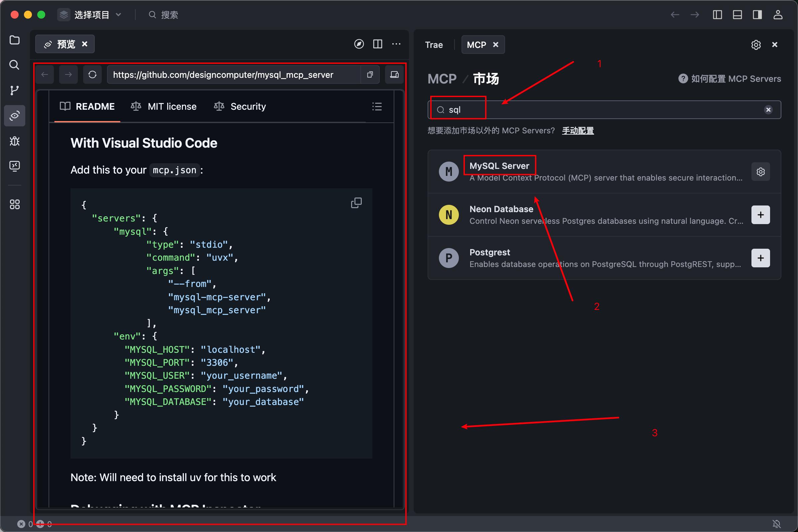Clear the sql search field
Viewport: 798px width, 532px height.
[768, 110]
